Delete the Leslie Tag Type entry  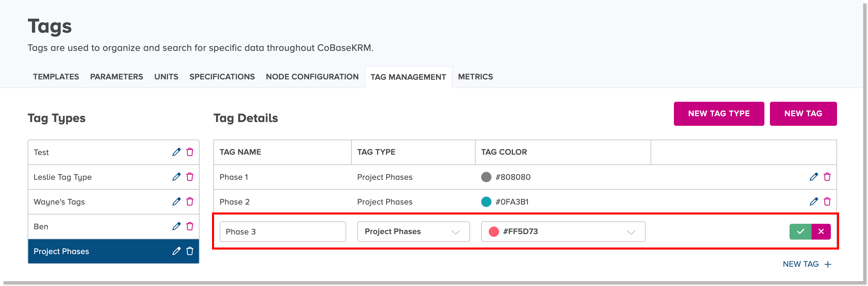pos(190,177)
